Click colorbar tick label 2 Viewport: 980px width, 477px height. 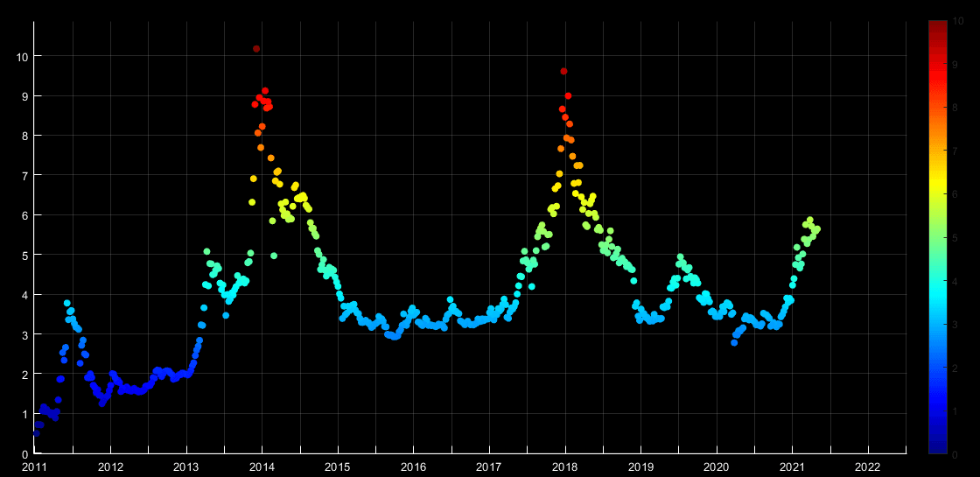point(955,368)
